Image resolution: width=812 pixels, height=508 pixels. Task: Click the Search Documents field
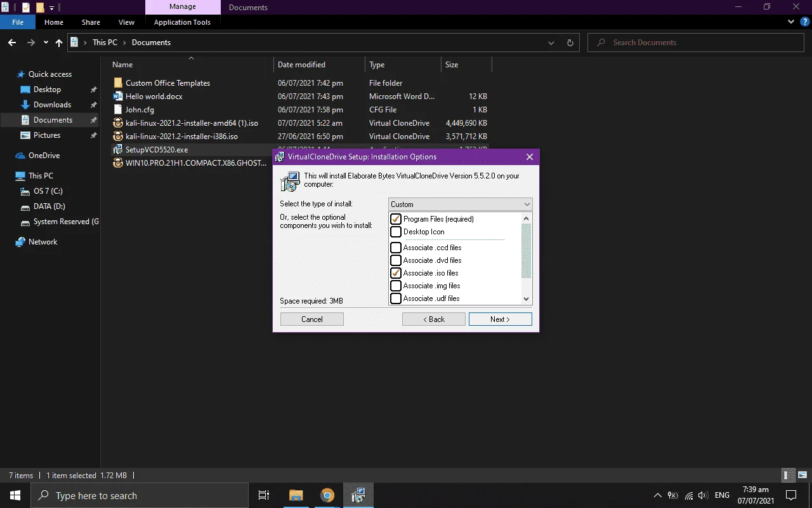pyautogui.click(x=697, y=43)
